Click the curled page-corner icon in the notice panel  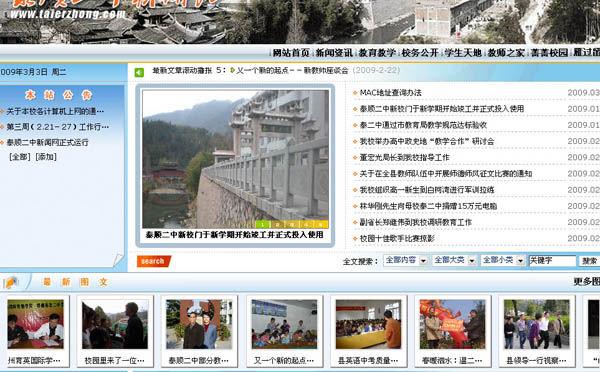(118, 259)
